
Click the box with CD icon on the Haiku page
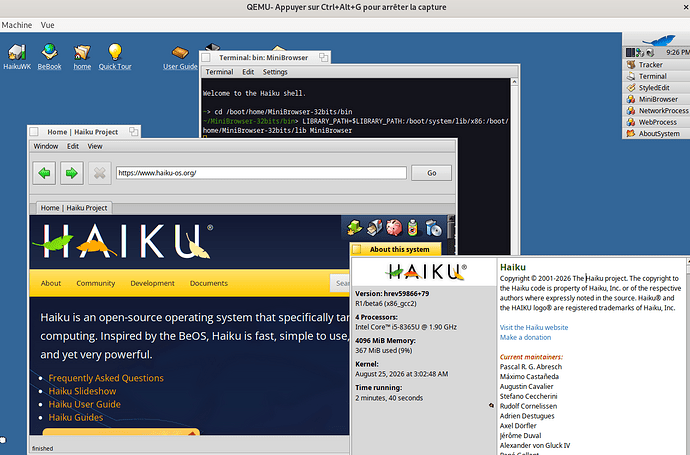tap(433, 228)
